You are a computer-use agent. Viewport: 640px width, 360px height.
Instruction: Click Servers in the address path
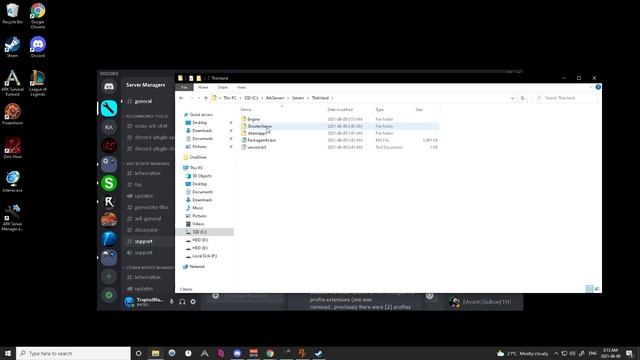[298, 98]
